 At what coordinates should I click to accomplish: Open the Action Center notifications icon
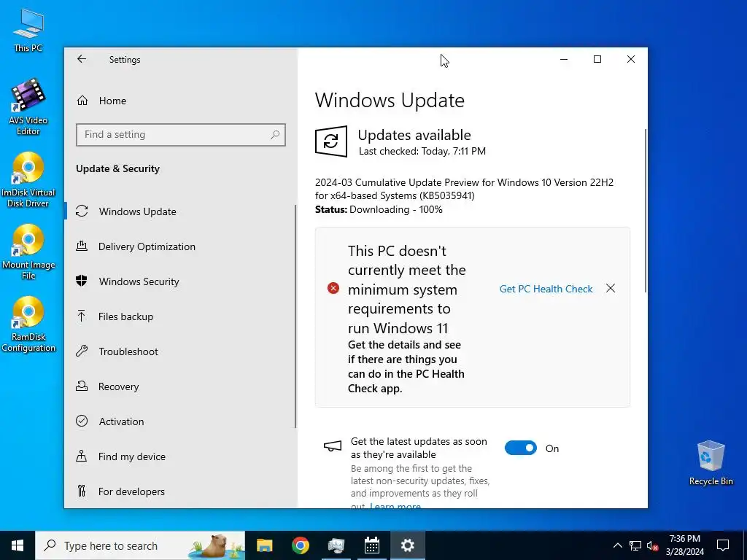pyautogui.click(x=723, y=545)
